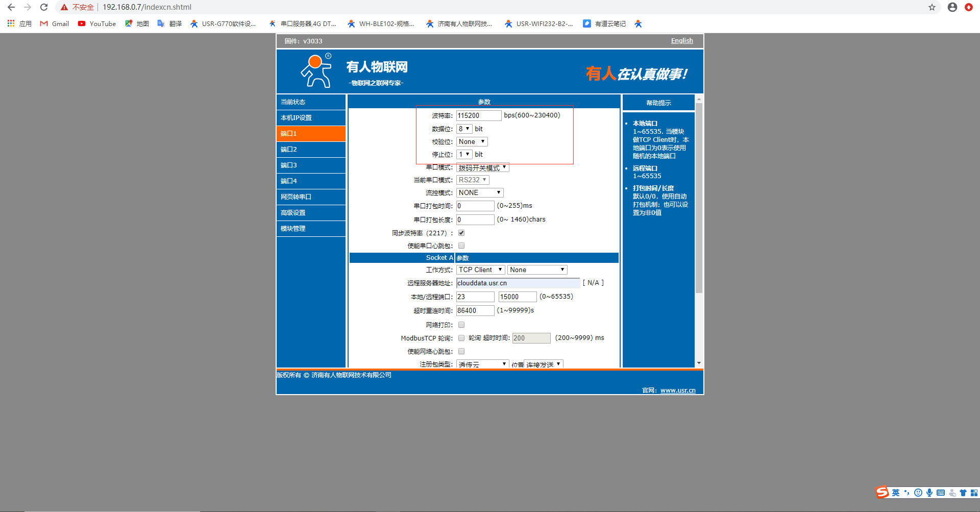Open the Gmail bookmark

(x=55, y=23)
